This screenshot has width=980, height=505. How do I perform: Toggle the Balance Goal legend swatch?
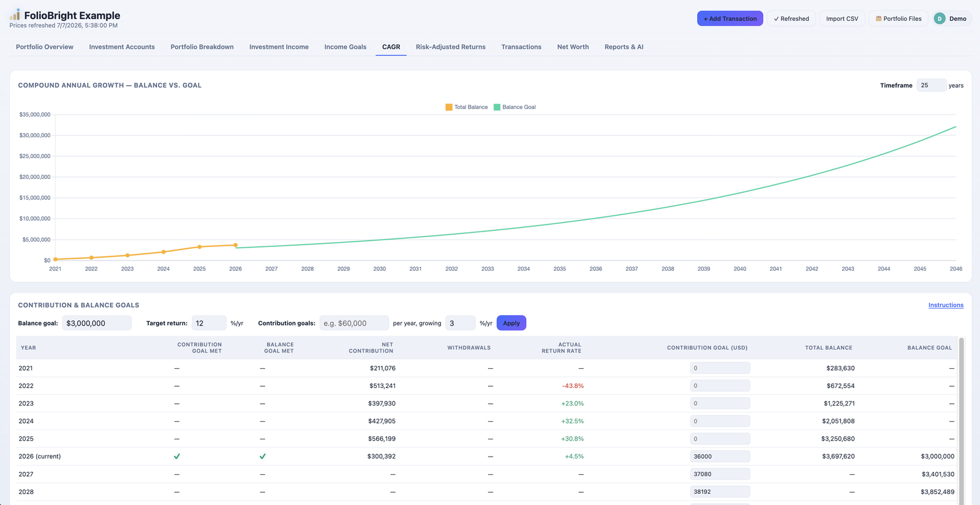pyautogui.click(x=497, y=107)
